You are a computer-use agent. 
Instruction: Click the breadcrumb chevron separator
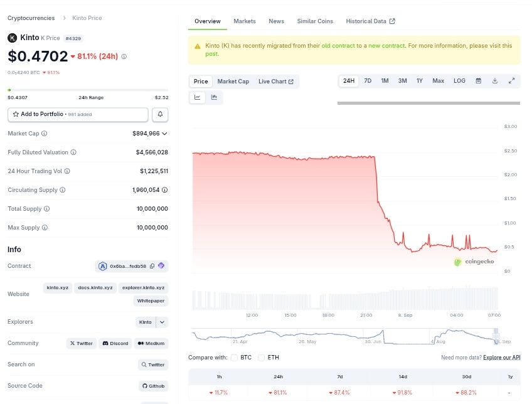(64, 18)
